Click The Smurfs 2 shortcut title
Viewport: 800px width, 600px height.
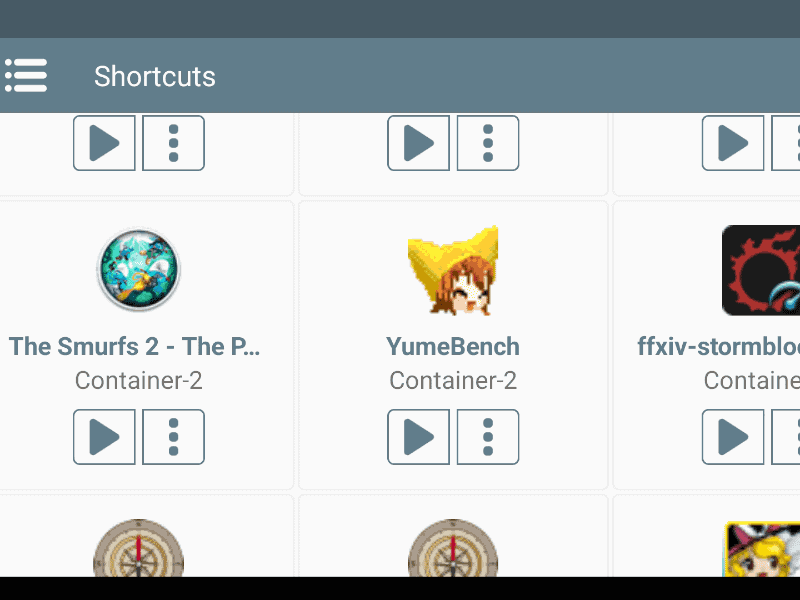coord(135,347)
